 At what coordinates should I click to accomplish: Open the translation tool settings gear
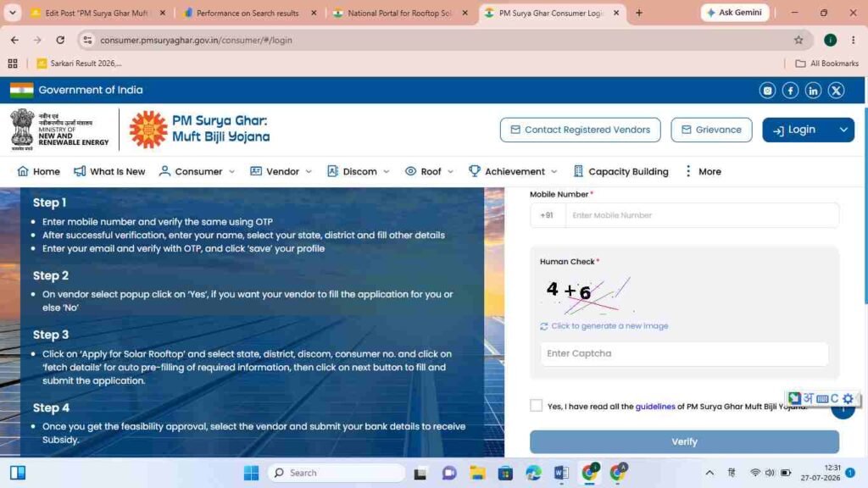(848, 398)
